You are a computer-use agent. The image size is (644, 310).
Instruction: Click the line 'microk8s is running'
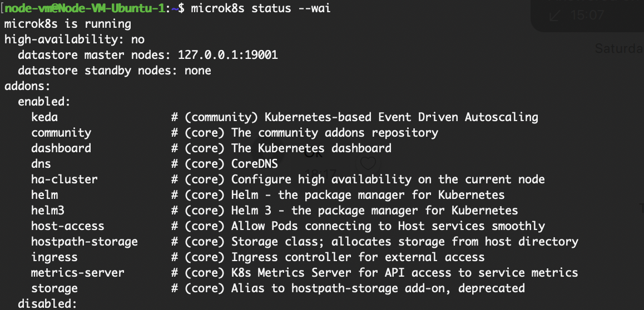coord(68,24)
